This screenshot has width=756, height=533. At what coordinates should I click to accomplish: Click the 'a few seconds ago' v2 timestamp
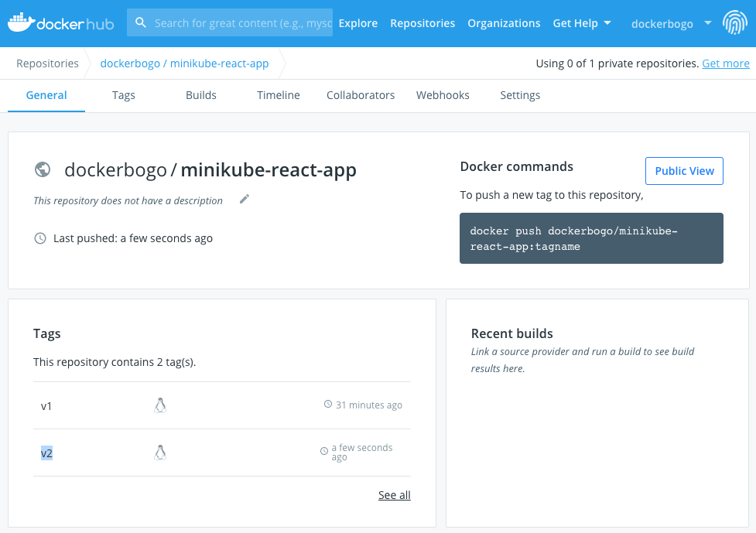(x=362, y=452)
